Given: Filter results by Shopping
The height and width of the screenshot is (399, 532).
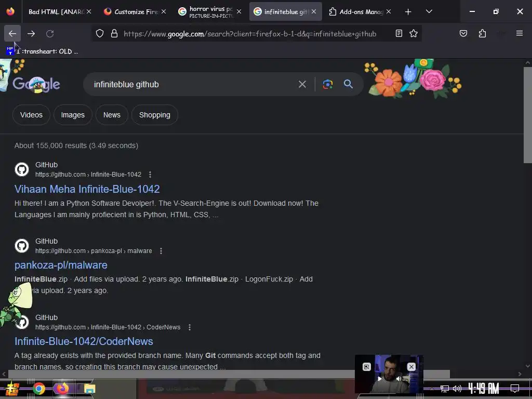Looking at the screenshot, I should pos(154,115).
